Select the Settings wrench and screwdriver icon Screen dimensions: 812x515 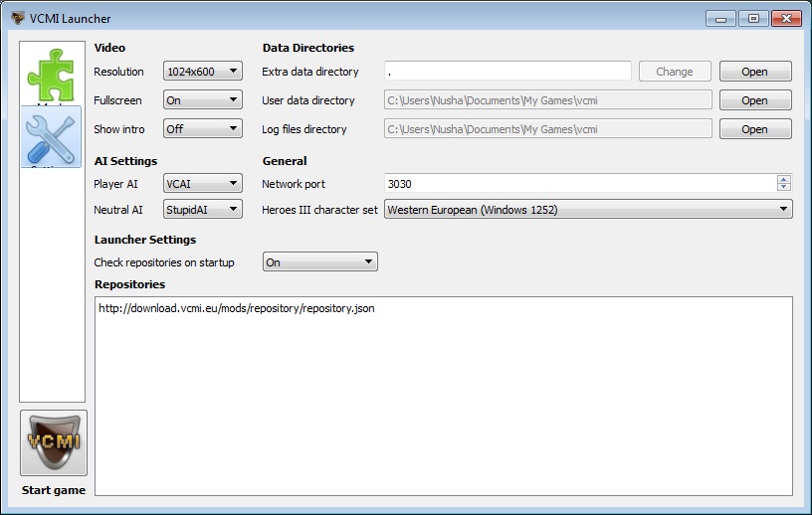click(52, 137)
